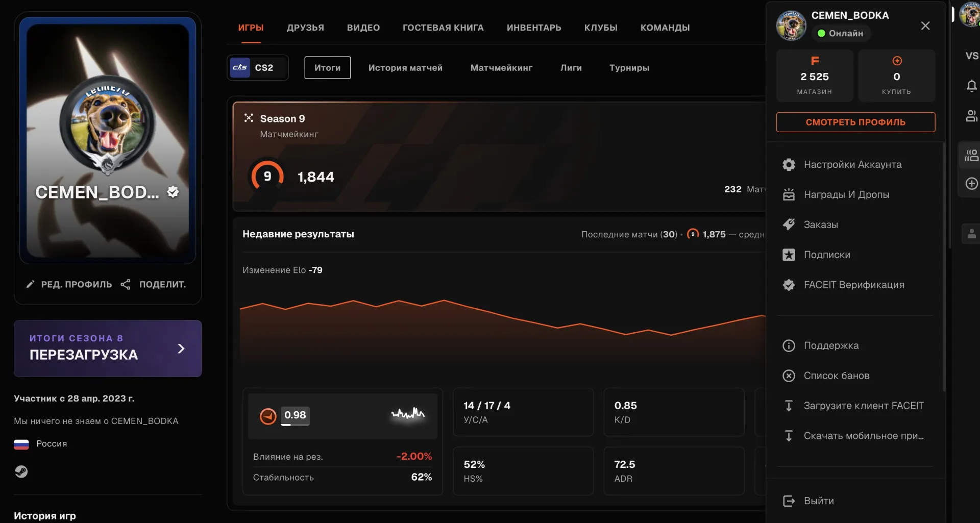Click the Лиги sub-tab

coord(571,67)
